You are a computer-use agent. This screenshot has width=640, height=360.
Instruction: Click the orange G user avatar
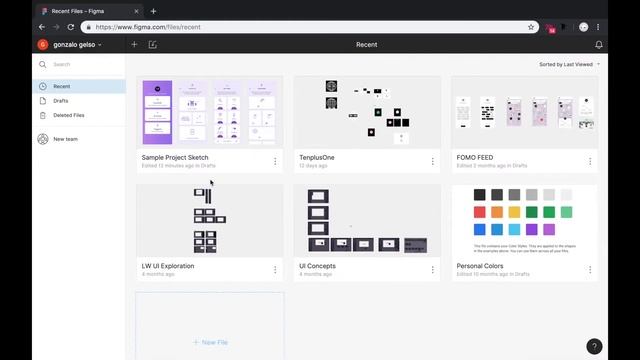coord(43,44)
